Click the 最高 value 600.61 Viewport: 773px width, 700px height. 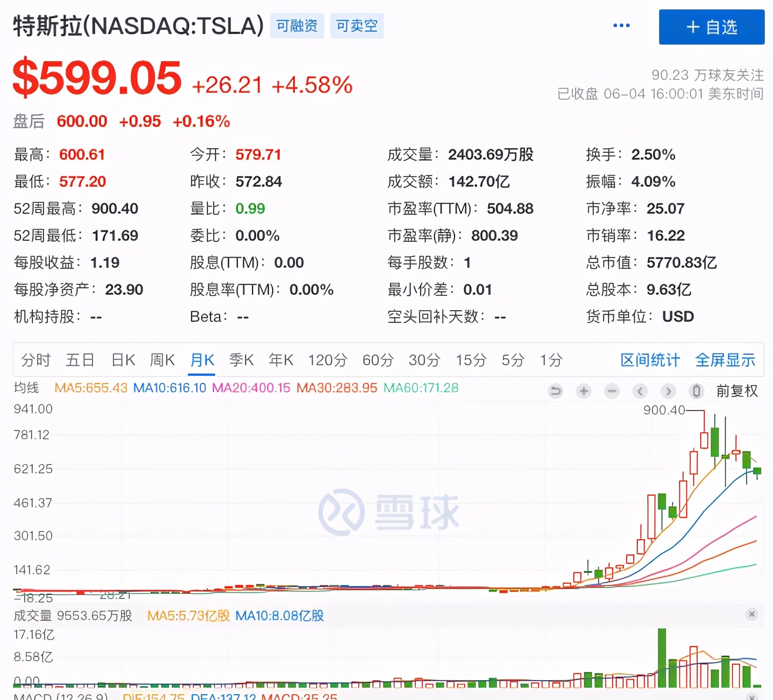[82, 154]
